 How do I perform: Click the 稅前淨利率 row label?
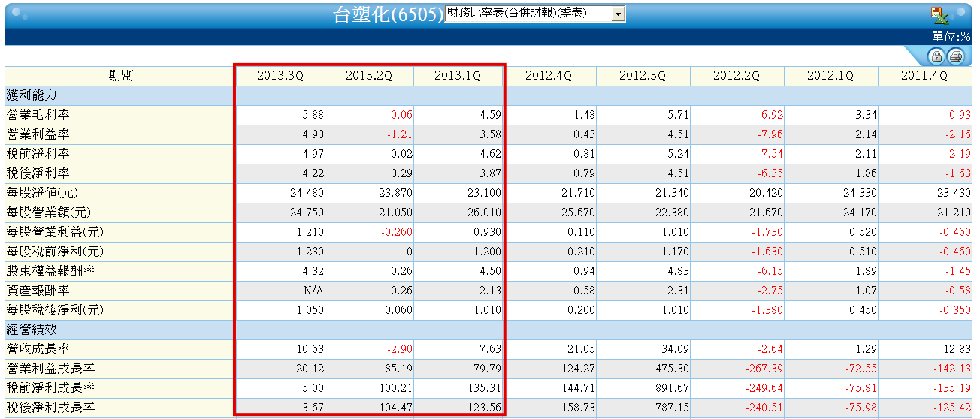[x=38, y=154]
